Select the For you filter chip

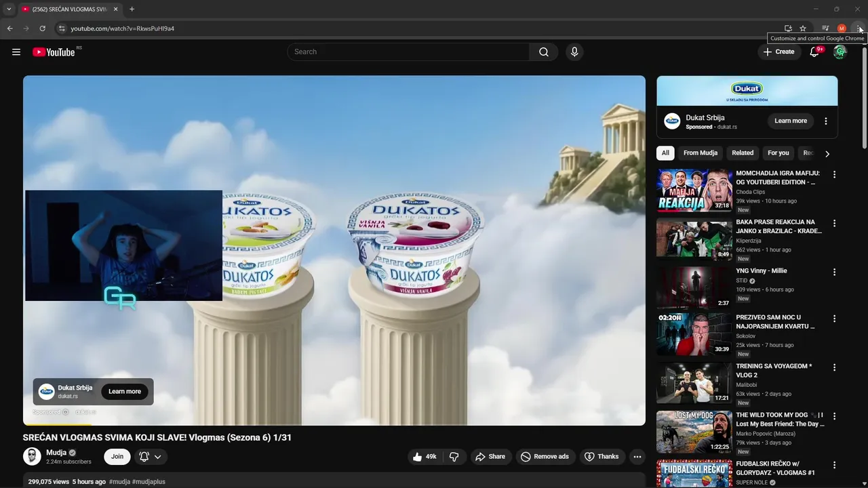pos(778,153)
